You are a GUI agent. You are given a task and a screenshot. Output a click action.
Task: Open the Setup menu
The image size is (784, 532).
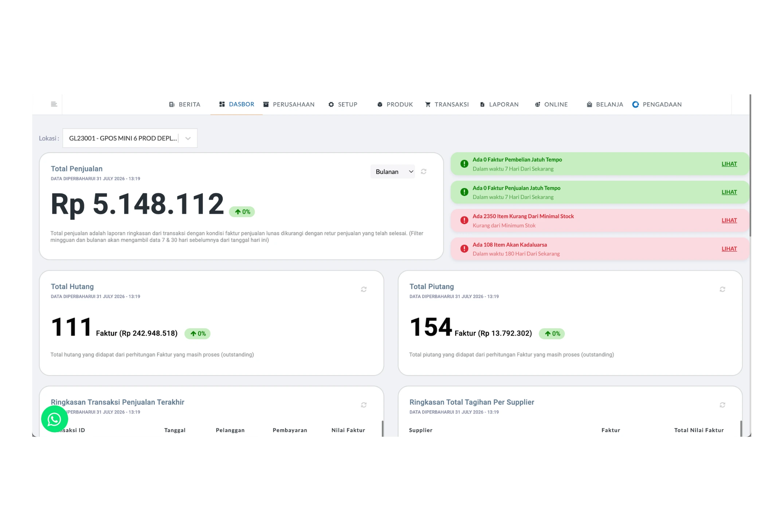(343, 105)
